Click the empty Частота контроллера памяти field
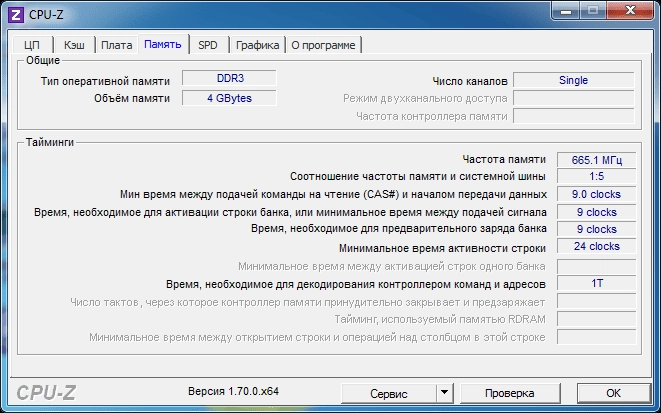 coord(573,116)
